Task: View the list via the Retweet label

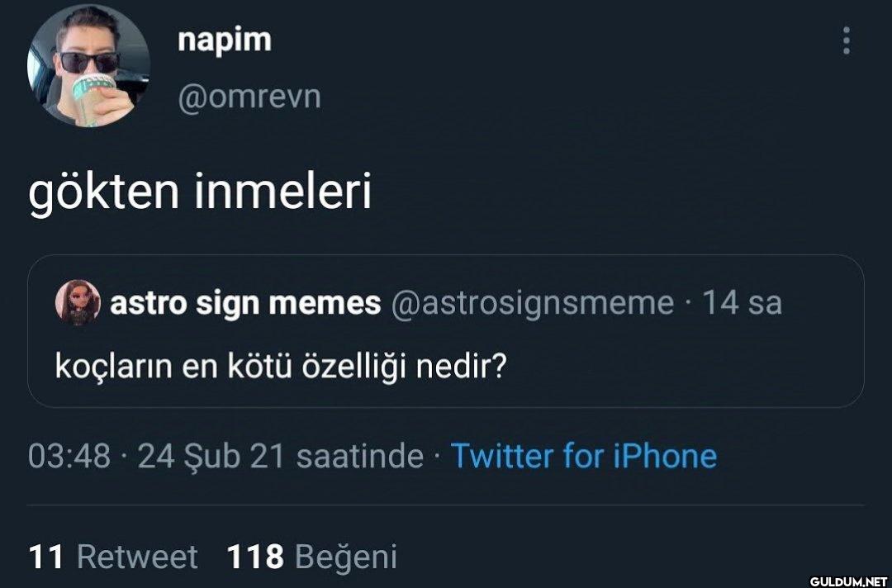Action: (x=137, y=557)
